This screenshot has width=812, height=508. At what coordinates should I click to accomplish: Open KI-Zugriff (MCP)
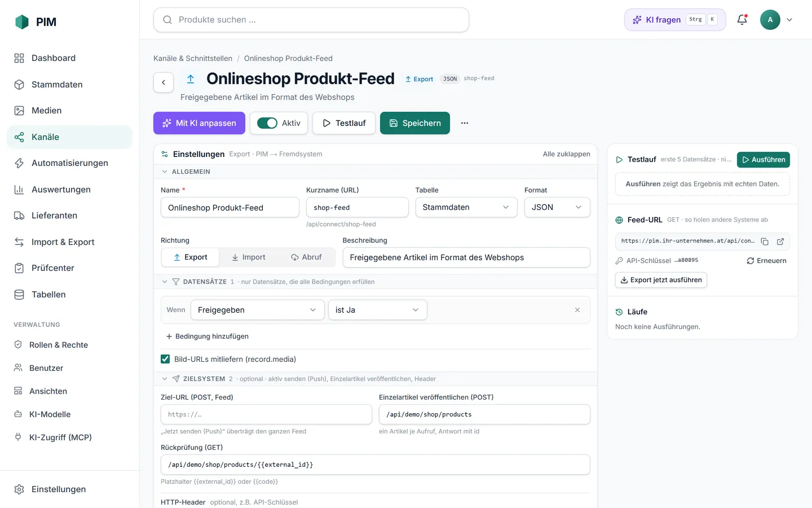click(69, 437)
